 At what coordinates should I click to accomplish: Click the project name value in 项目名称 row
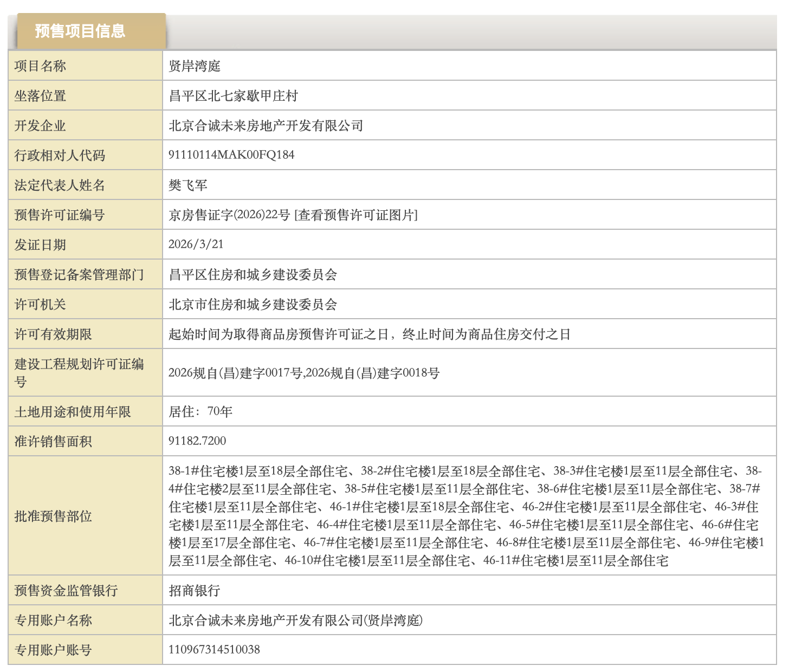[x=195, y=66]
